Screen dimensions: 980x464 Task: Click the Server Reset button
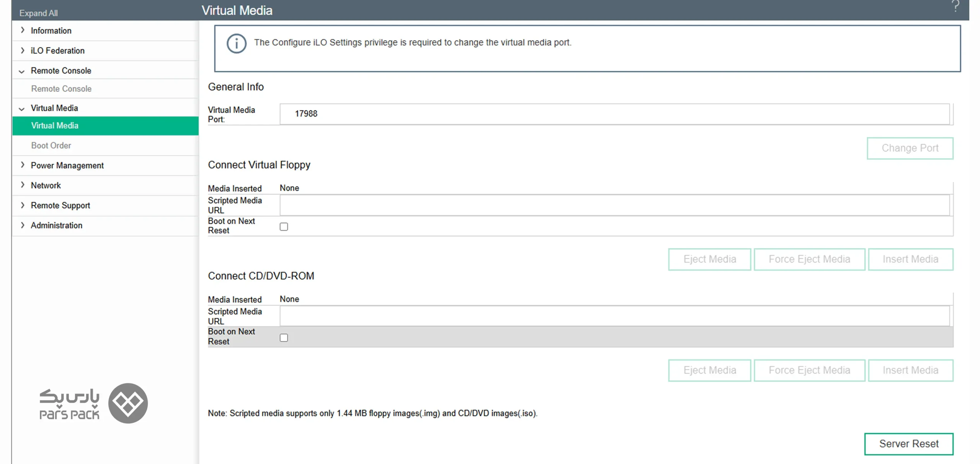[909, 444]
